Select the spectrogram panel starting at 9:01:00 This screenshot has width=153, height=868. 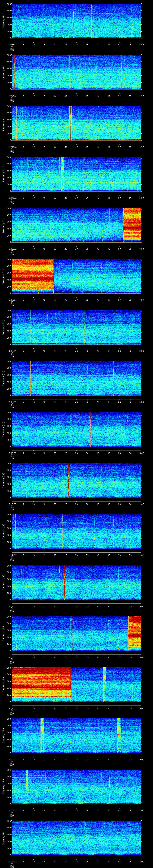click(76, 21)
